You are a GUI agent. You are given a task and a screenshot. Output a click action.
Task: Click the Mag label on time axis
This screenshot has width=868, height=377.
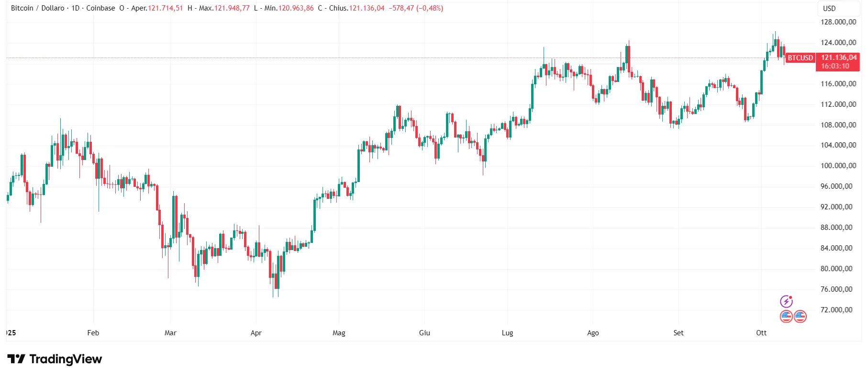click(339, 332)
